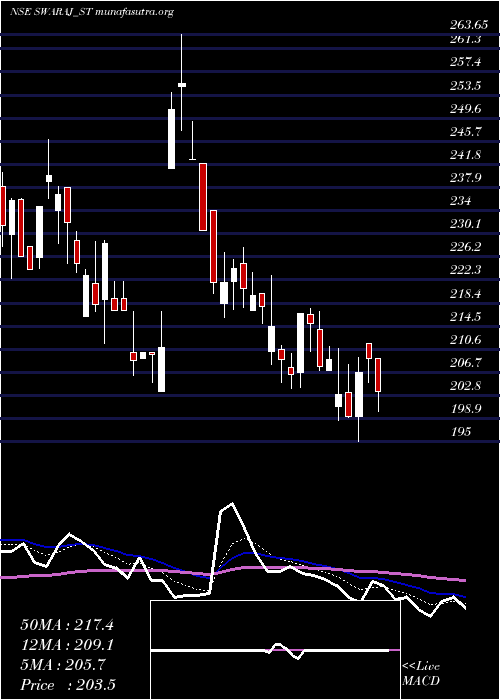Click the 5MA : 205.7 reading
The height and width of the screenshot is (700, 500).
(63, 665)
